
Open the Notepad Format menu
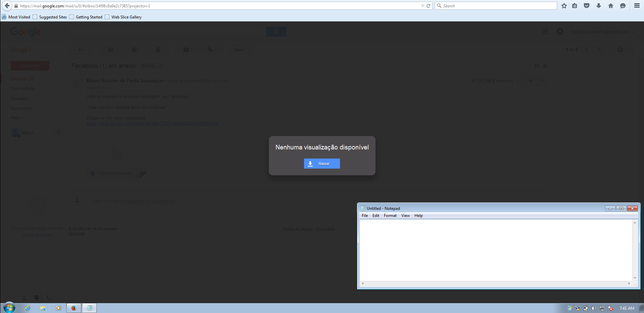point(390,216)
